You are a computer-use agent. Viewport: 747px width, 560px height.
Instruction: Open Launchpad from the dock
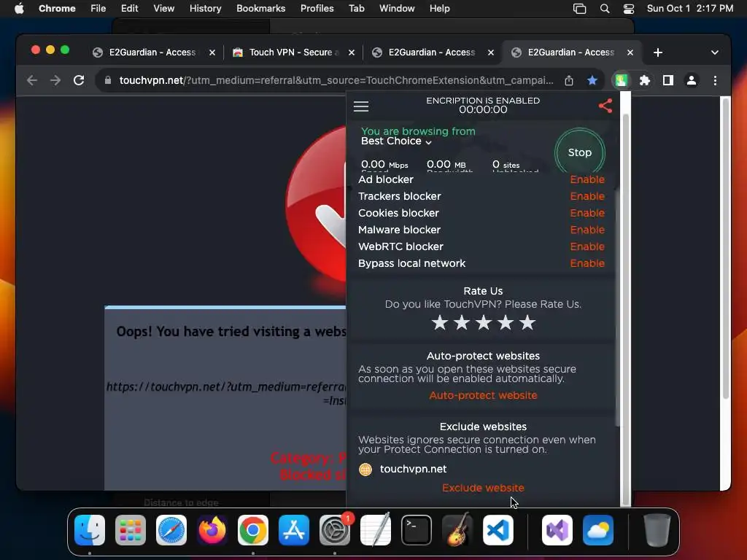pyautogui.click(x=130, y=530)
